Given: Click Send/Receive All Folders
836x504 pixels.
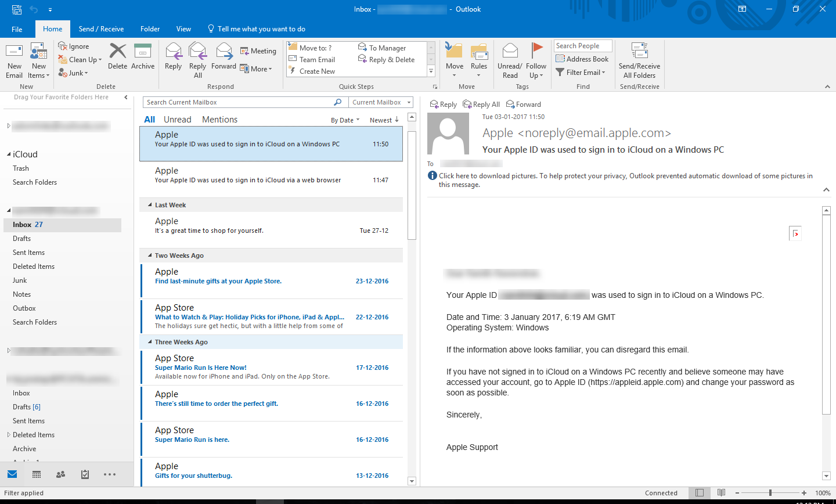Looking at the screenshot, I should click(x=639, y=61).
